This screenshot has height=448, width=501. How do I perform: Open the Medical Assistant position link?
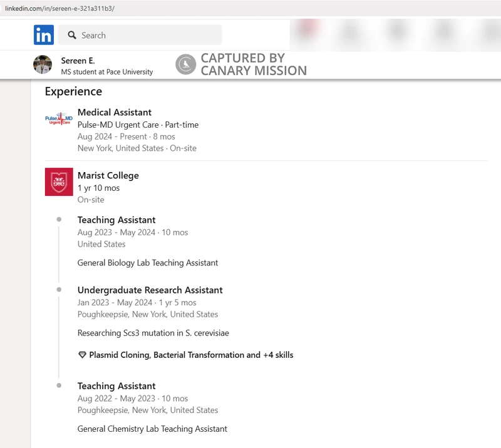pos(115,112)
